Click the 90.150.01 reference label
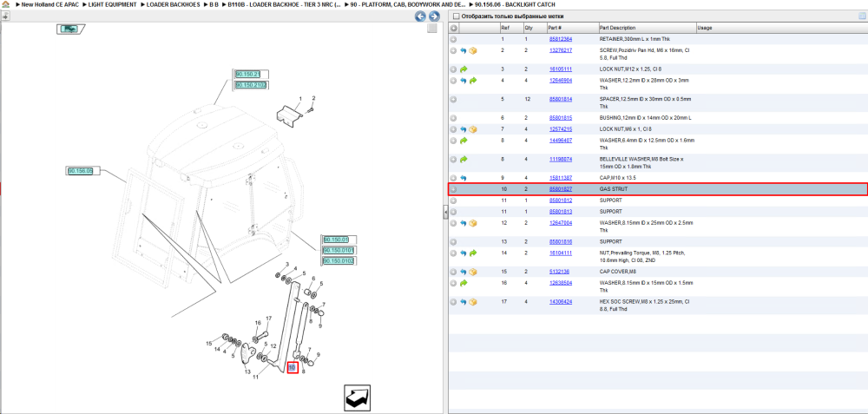 tap(336, 240)
